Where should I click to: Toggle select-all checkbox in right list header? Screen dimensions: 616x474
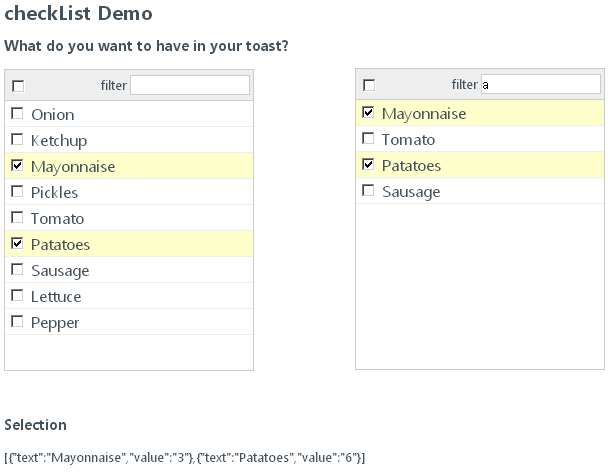click(369, 85)
